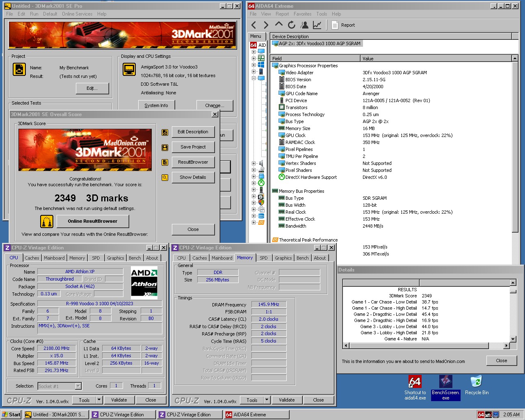Open the SPD tab in right CPU-Z window
This screenshot has width=525, height=420.
tap(264, 258)
